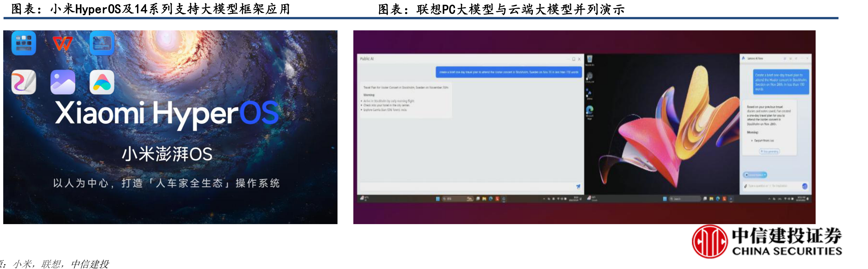Maximize the Public AI window
Screen dimensions: 868x269
coord(573,59)
